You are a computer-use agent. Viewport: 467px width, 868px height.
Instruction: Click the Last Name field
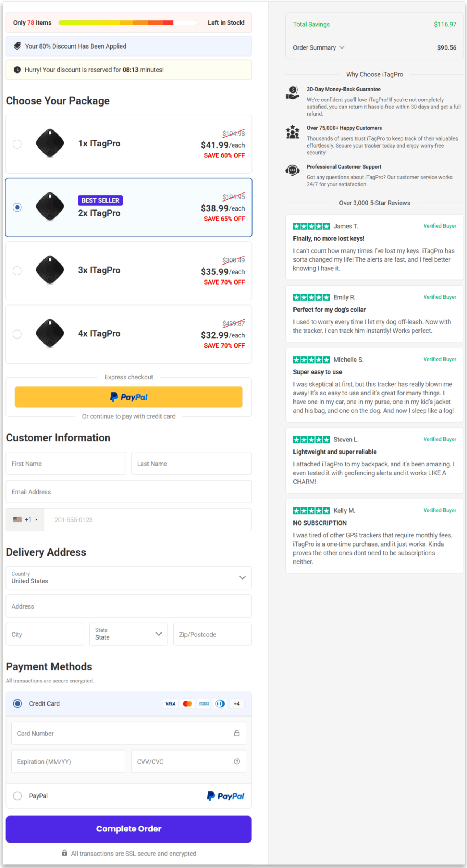click(x=191, y=464)
